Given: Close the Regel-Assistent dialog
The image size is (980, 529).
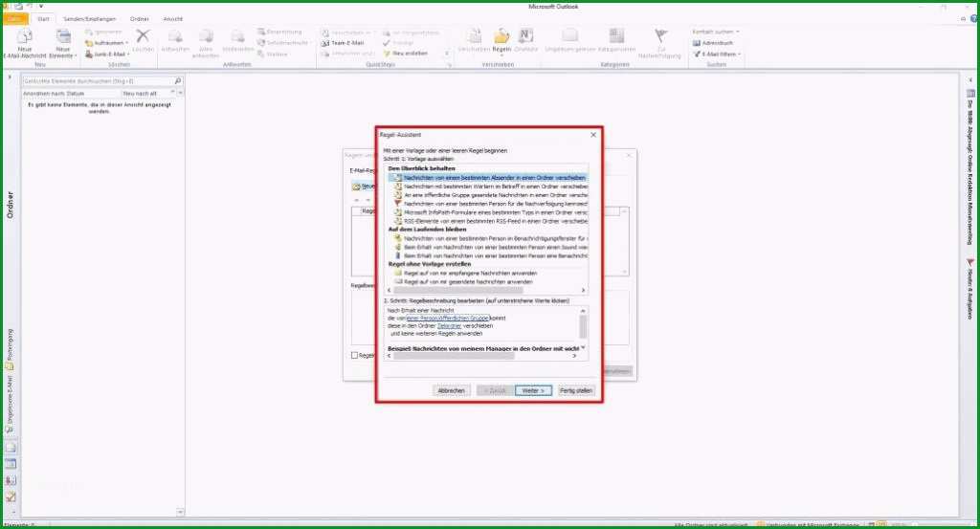Looking at the screenshot, I should click(x=593, y=135).
